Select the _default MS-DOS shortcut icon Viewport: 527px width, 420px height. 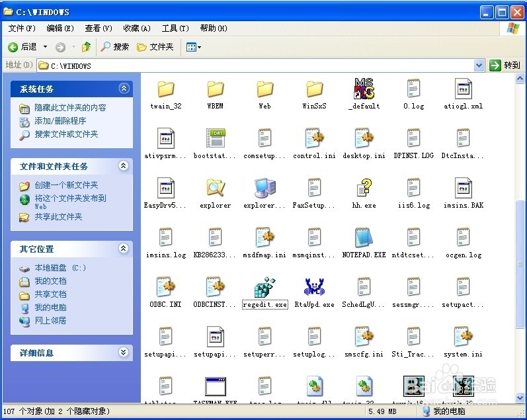point(364,89)
